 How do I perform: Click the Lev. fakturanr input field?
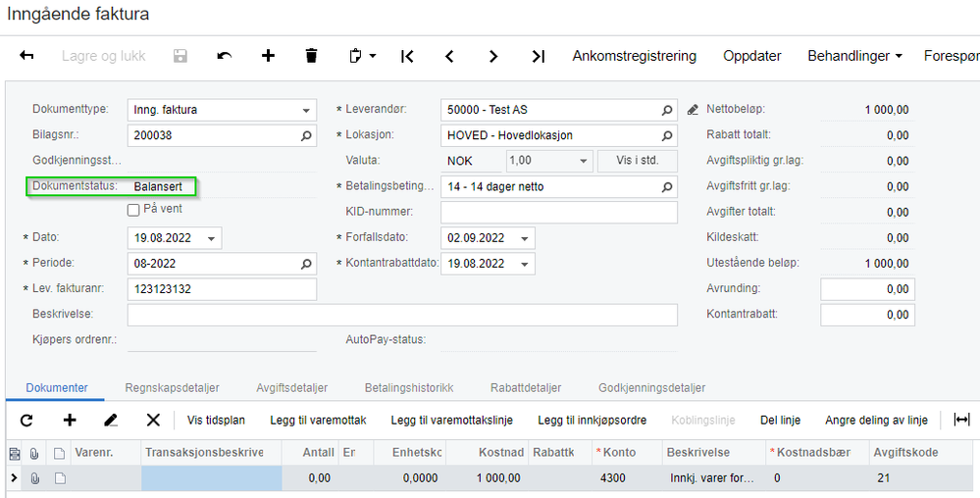point(222,289)
